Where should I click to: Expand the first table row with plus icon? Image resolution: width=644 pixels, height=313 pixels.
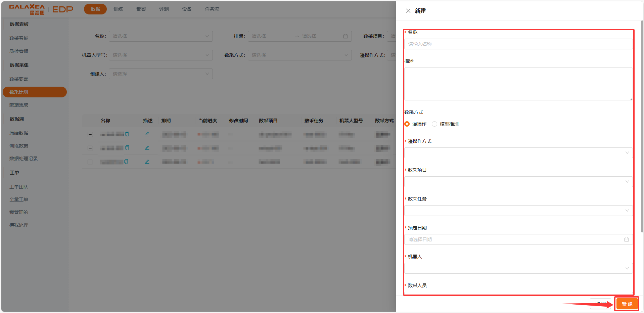(90, 135)
